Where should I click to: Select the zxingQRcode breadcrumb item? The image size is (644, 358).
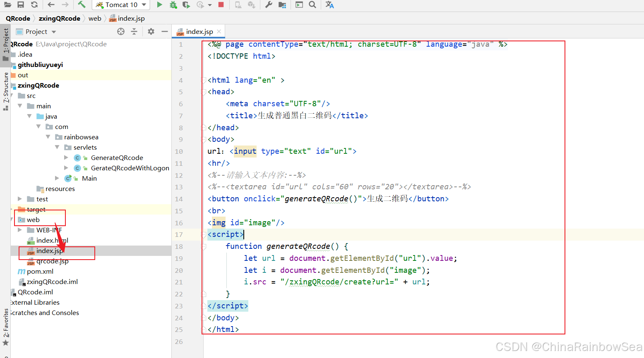click(x=59, y=18)
